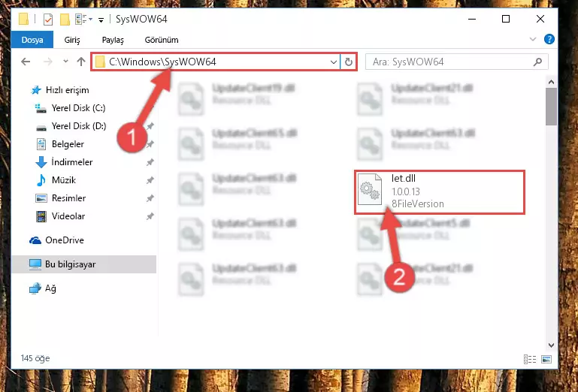The width and height of the screenshot is (578, 392).
Task: Refresh the SysWOW64 folder view
Action: click(348, 62)
